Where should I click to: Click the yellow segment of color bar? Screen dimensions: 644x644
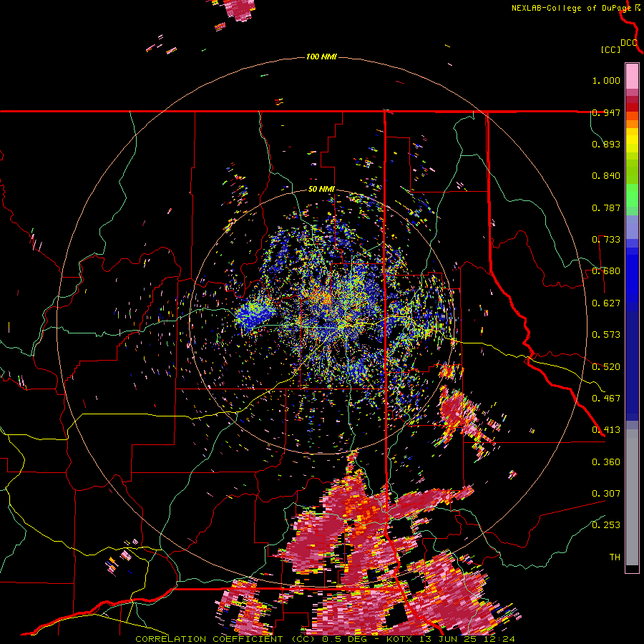coord(632,140)
